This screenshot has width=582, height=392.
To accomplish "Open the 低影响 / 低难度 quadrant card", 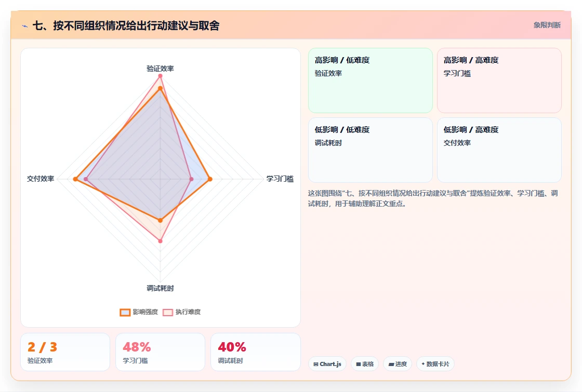I will 371,150.
